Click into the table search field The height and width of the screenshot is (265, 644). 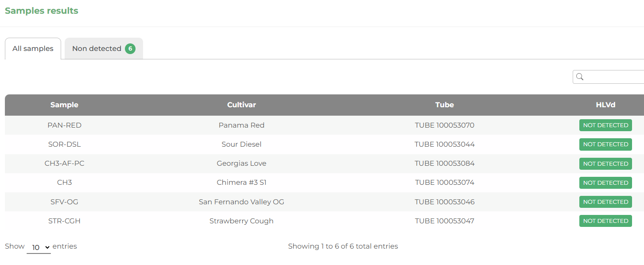613,77
